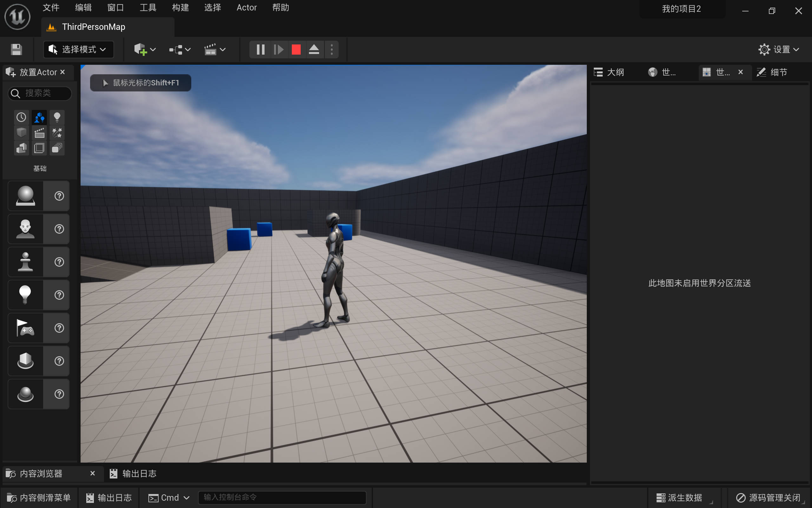Open the Blueprints toolbar dropdown
Image resolution: width=812 pixels, height=508 pixels.
pos(180,50)
